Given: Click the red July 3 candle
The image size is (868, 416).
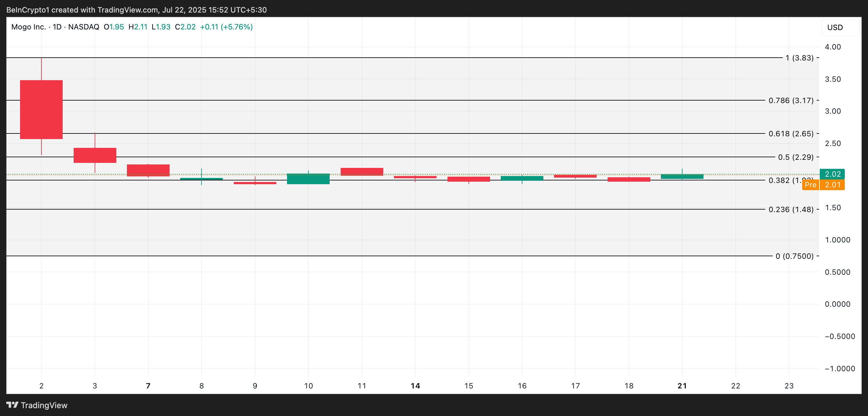Looking at the screenshot, I should click(95, 155).
